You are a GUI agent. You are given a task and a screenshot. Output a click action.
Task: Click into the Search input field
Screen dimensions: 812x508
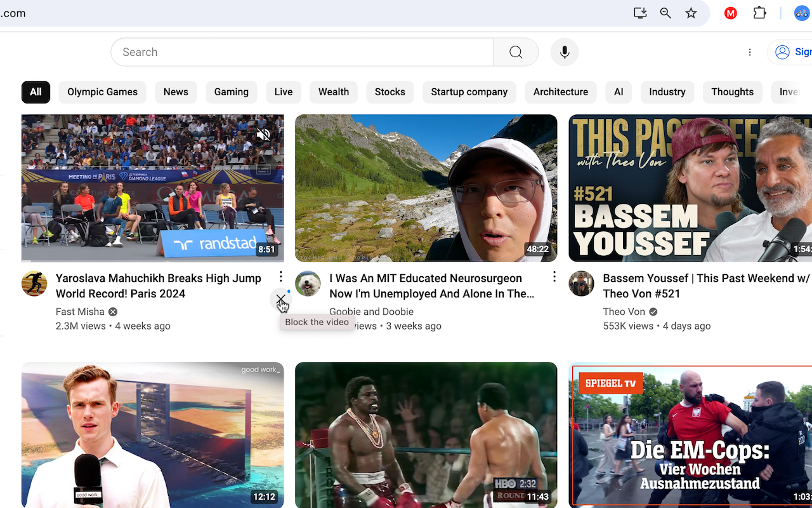302,52
